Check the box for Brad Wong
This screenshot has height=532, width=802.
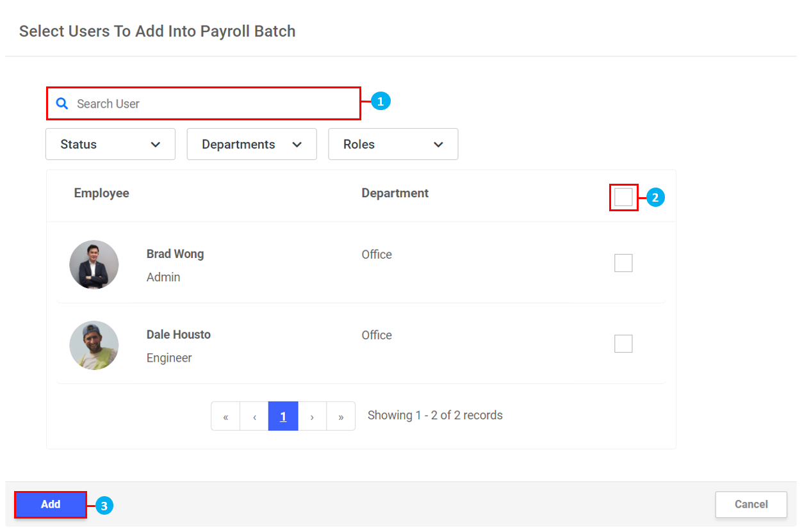623,263
